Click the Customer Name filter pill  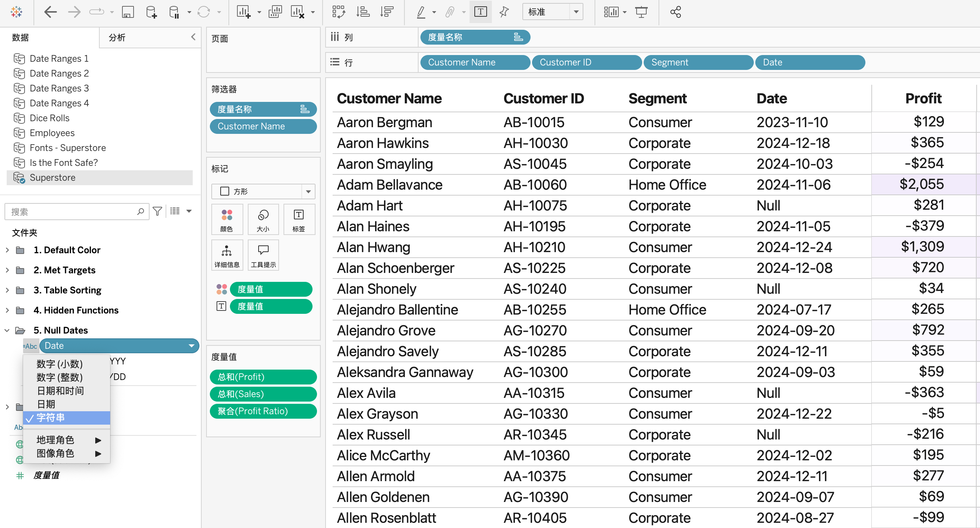click(263, 126)
